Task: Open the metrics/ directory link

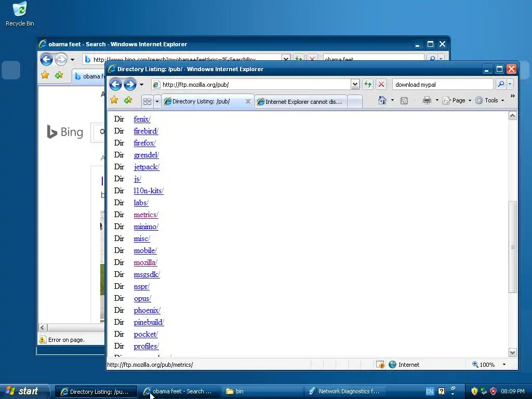Action: pos(146,215)
